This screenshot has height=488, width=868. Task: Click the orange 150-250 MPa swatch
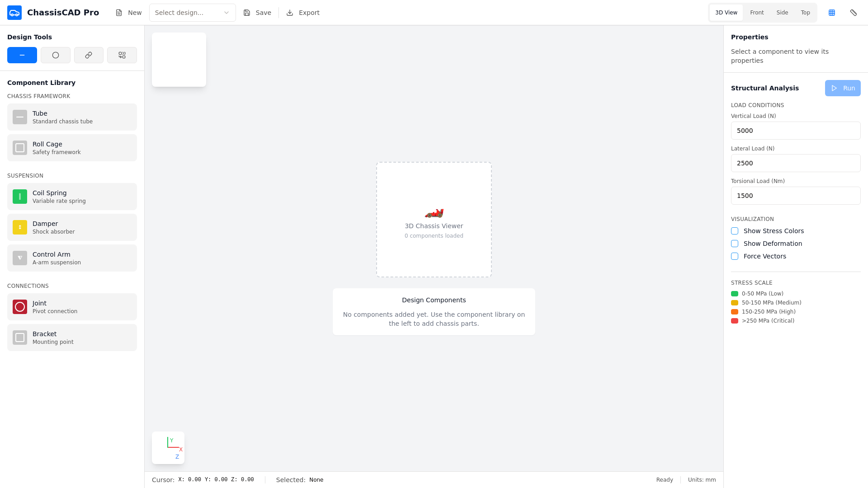[735, 312]
